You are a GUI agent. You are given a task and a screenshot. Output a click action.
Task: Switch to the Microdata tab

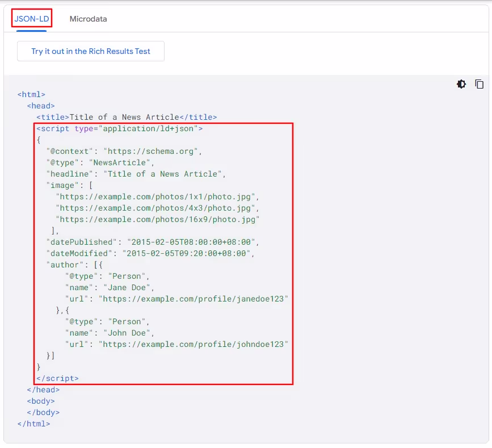[x=88, y=19]
